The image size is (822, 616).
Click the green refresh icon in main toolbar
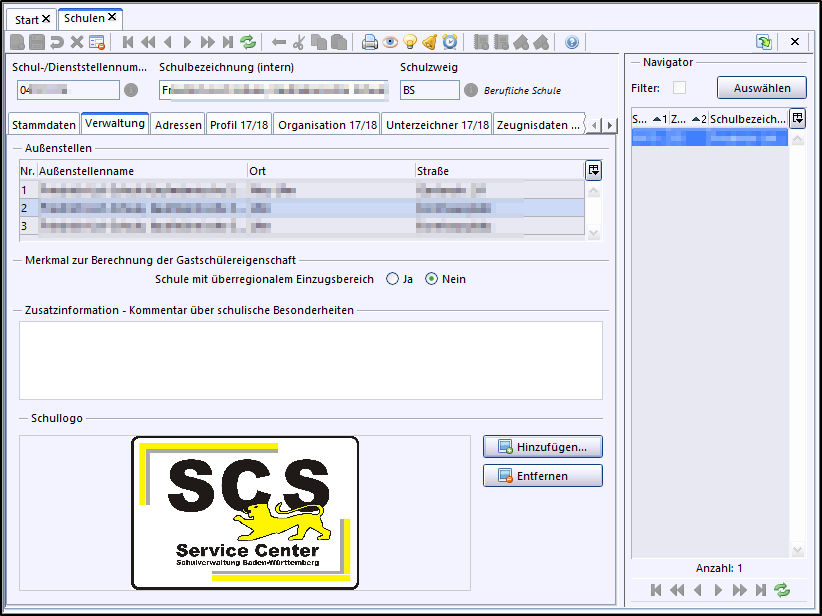pyautogui.click(x=248, y=42)
